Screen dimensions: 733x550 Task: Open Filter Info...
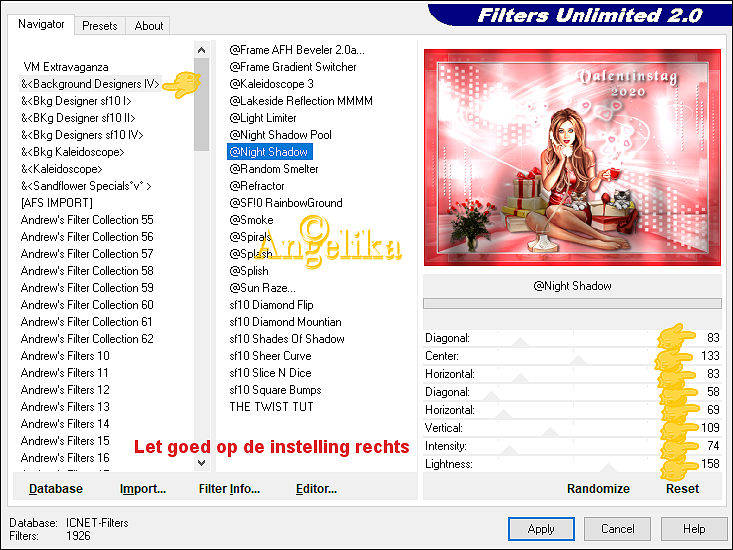coord(229,489)
